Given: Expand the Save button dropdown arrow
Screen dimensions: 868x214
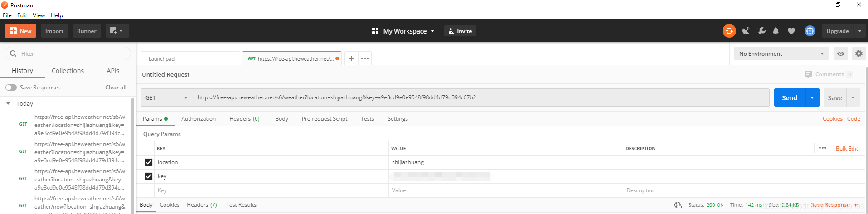Looking at the screenshot, I should coord(853,97).
